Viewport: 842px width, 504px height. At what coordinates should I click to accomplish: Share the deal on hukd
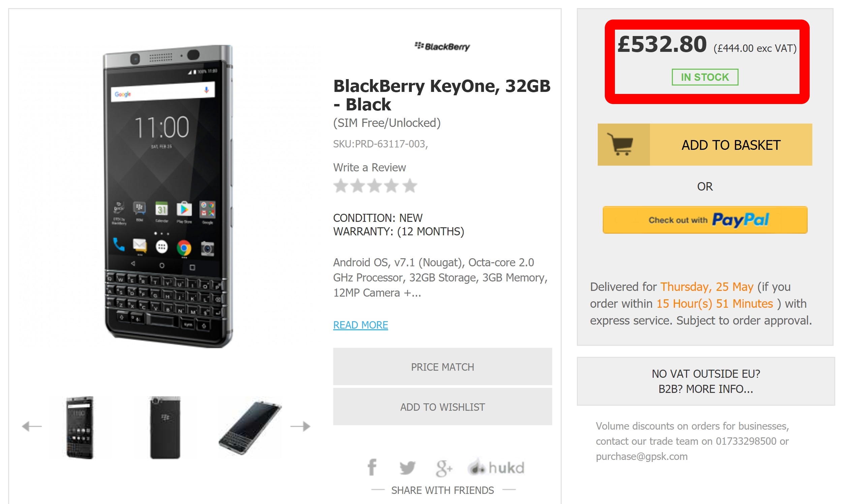pos(496,468)
